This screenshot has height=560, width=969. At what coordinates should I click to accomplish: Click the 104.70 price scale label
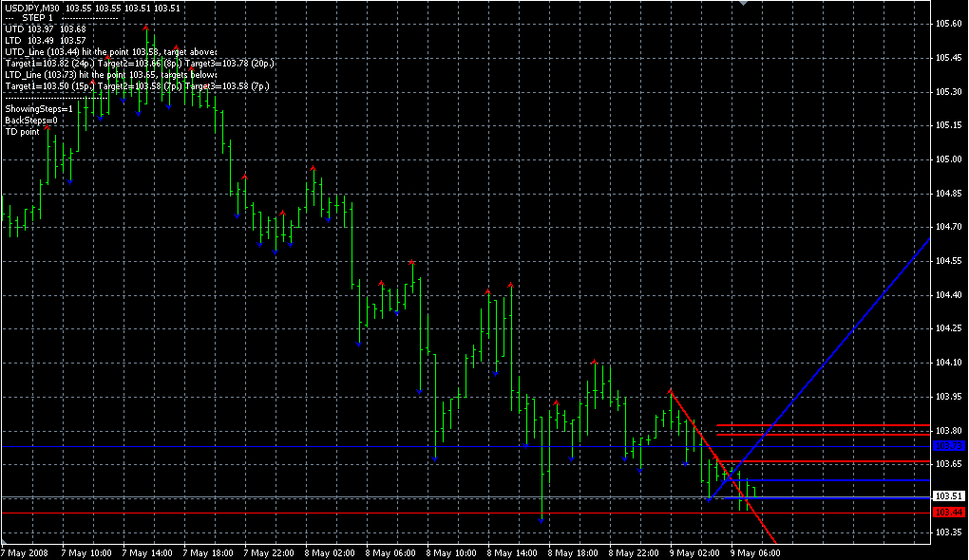(949, 227)
